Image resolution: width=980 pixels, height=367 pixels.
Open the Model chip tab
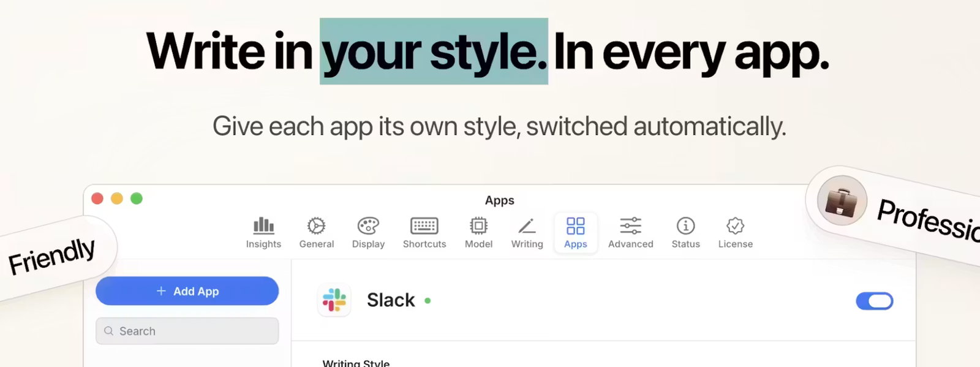pyautogui.click(x=478, y=233)
